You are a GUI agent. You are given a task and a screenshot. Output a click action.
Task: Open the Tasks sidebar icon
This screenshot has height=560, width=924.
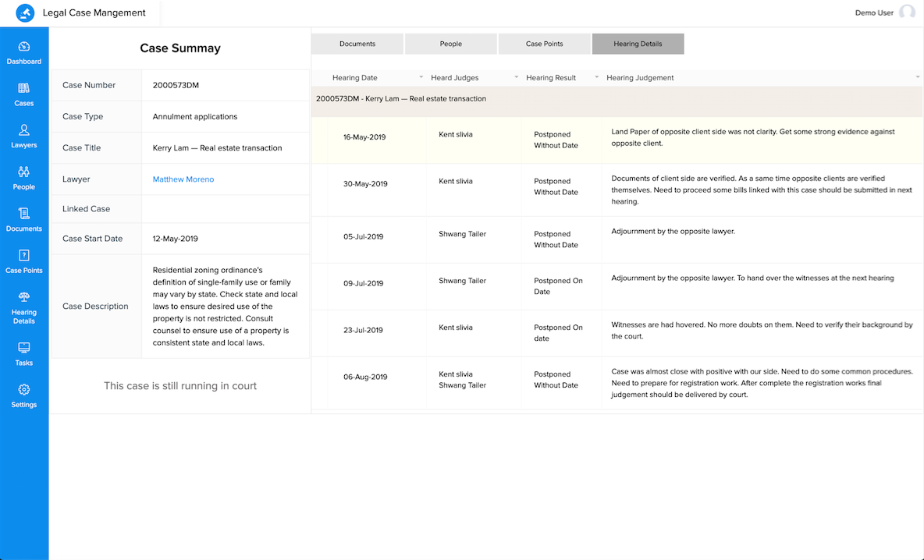[23, 347]
